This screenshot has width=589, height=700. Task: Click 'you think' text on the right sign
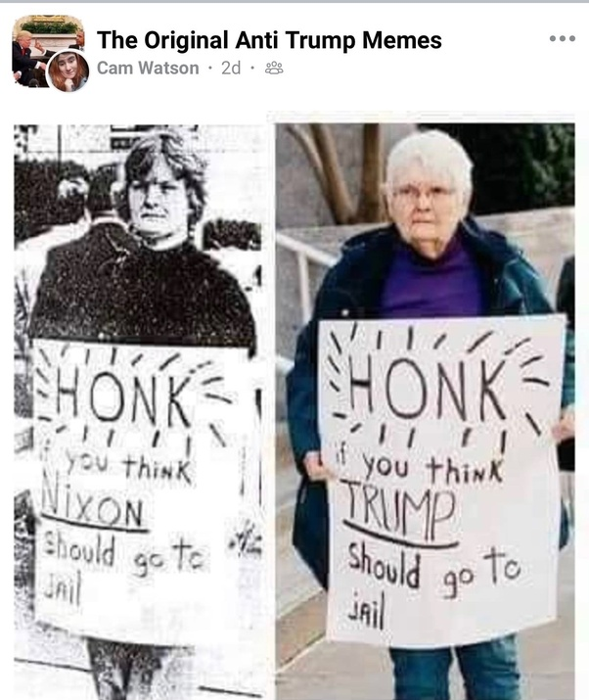(430, 467)
